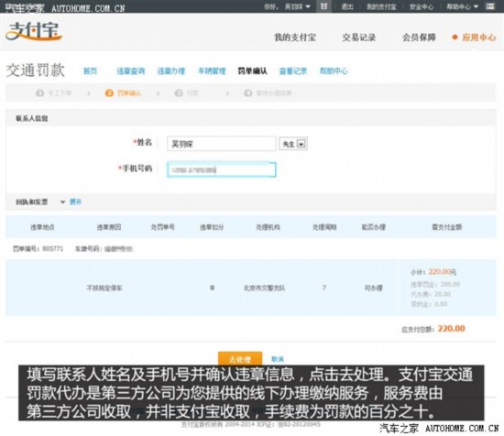The width and height of the screenshot is (504, 436).
Task: Click the 违章原因 column header
Action: click(x=109, y=227)
